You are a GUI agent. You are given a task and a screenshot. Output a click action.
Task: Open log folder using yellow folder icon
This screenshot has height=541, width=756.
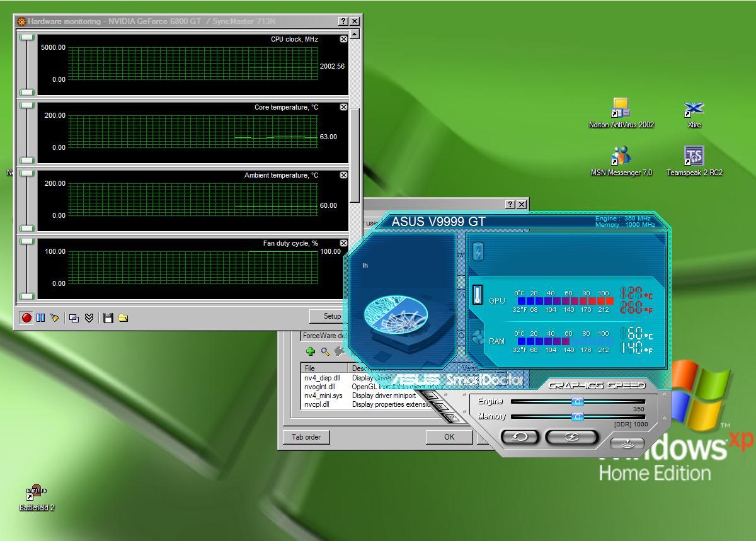click(123, 318)
